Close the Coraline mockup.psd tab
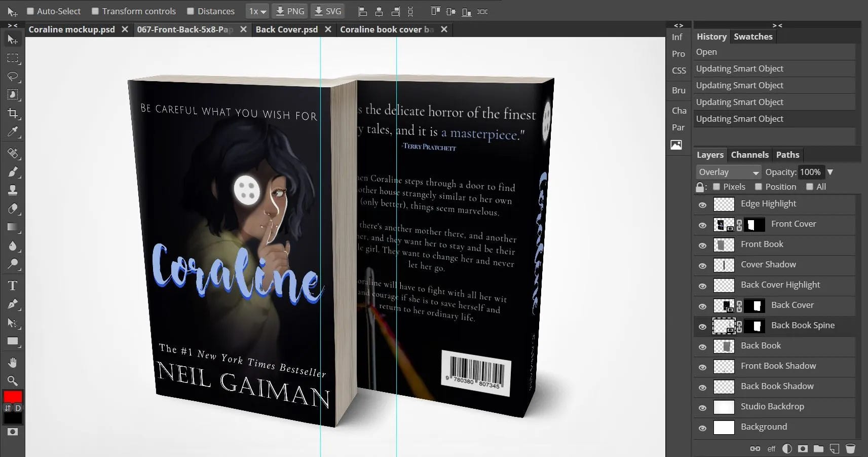The height and width of the screenshot is (457, 868). click(x=125, y=29)
